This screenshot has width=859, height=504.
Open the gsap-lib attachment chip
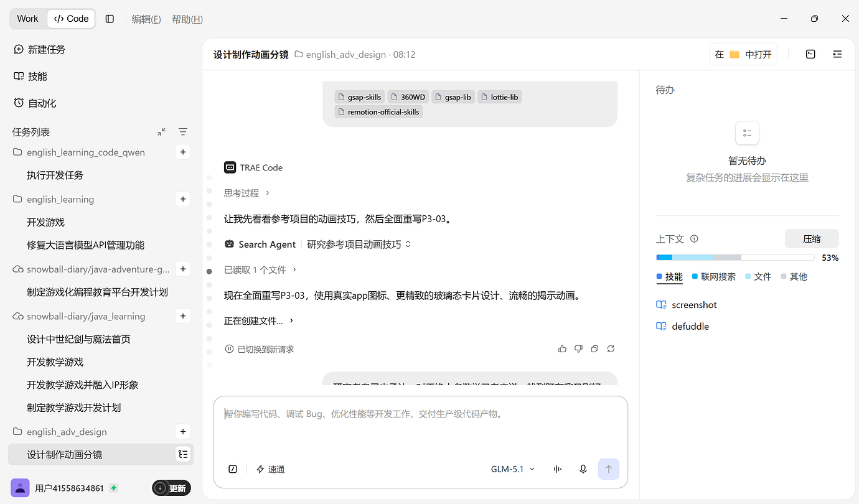(453, 97)
